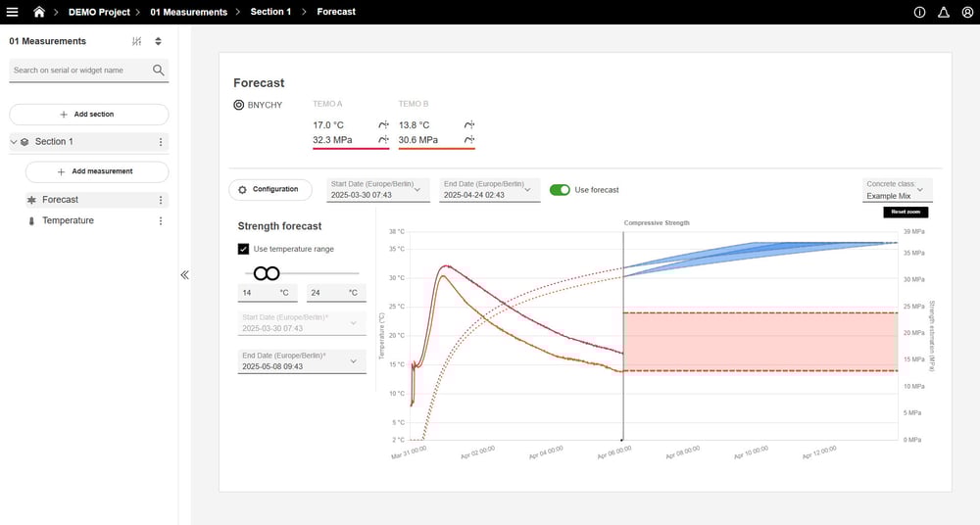980x525 pixels.
Task: Select Temperature measurement in sidebar
Action: [68, 220]
